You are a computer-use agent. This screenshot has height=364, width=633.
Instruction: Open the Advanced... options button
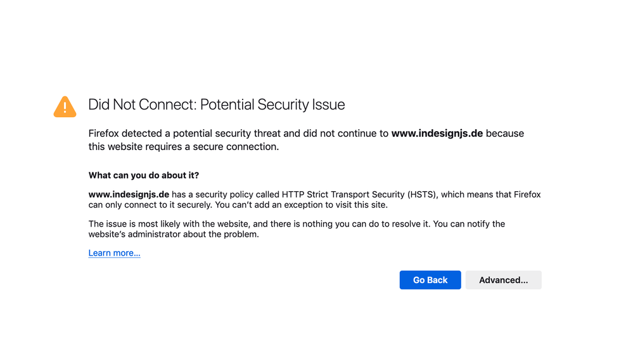coord(503,280)
